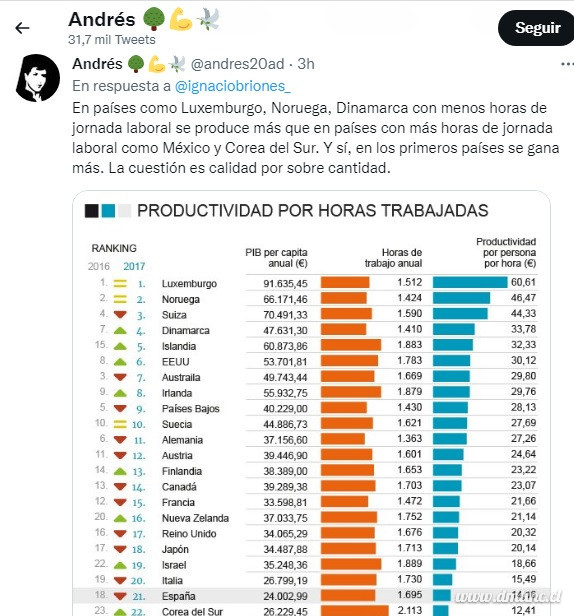Click the yellow equal sign beside Noruega

click(120, 299)
